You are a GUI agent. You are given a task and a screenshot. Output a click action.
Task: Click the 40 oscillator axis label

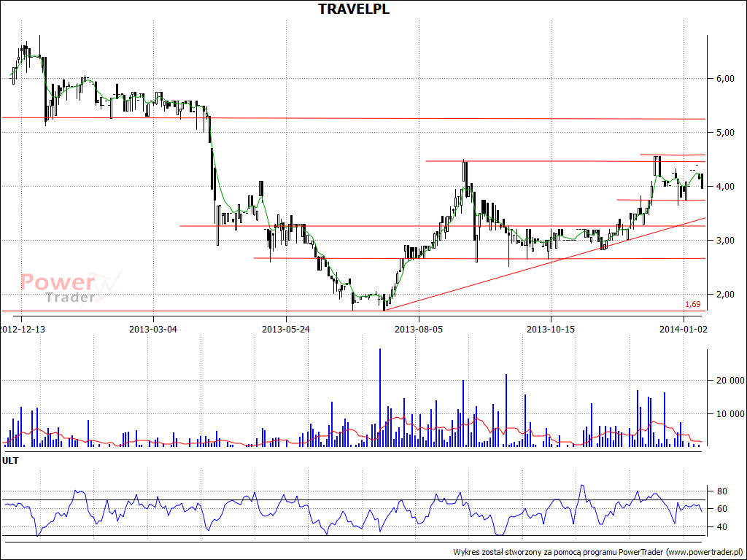coord(721,527)
